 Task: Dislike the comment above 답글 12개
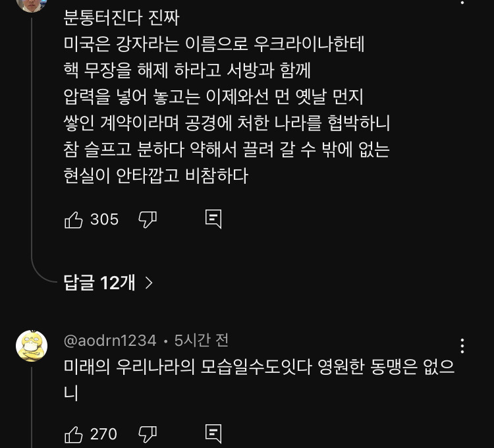point(147,219)
